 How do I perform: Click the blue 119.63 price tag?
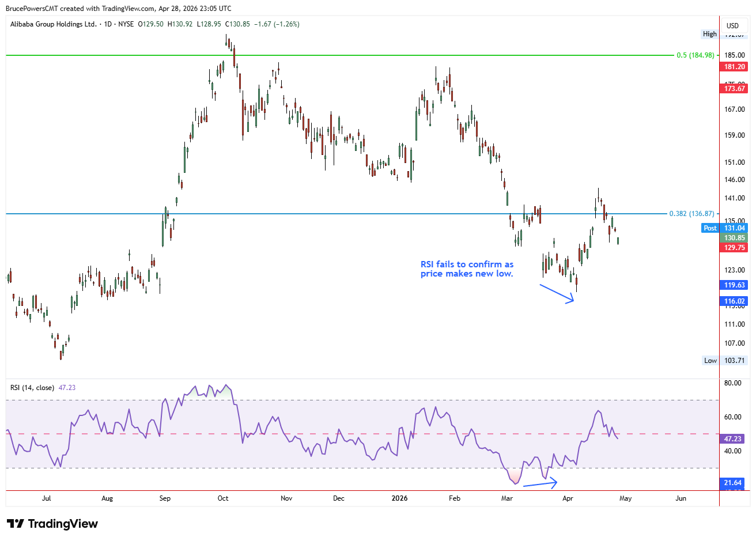(x=735, y=285)
